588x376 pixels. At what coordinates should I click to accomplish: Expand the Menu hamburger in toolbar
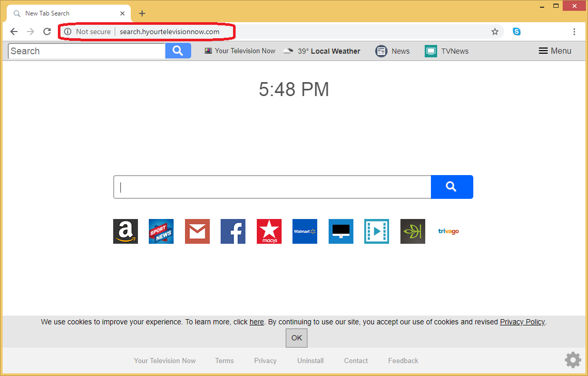pos(555,51)
